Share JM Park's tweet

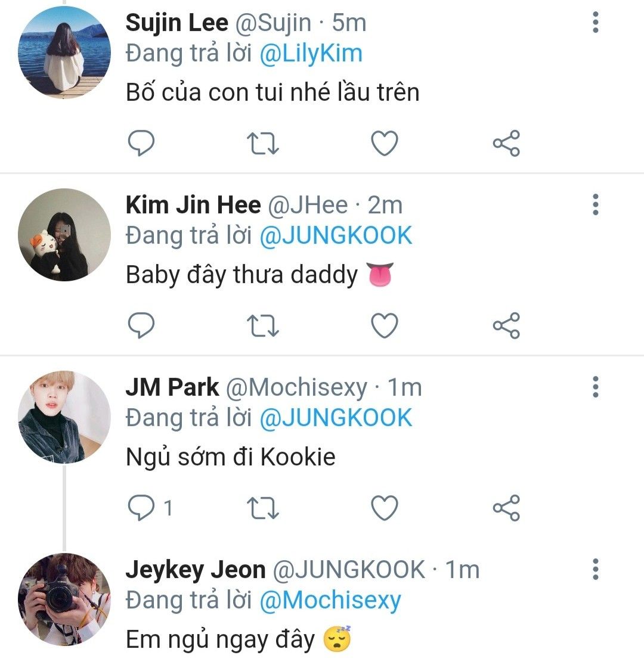pos(506,508)
